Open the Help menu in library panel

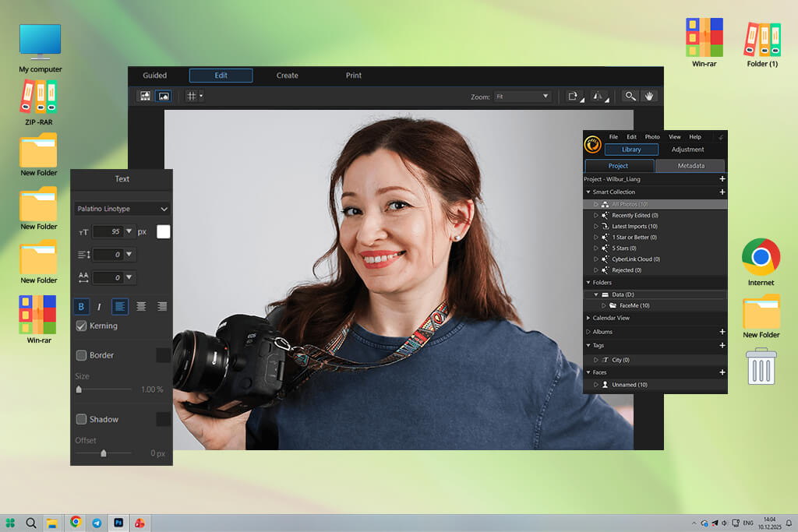click(695, 137)
